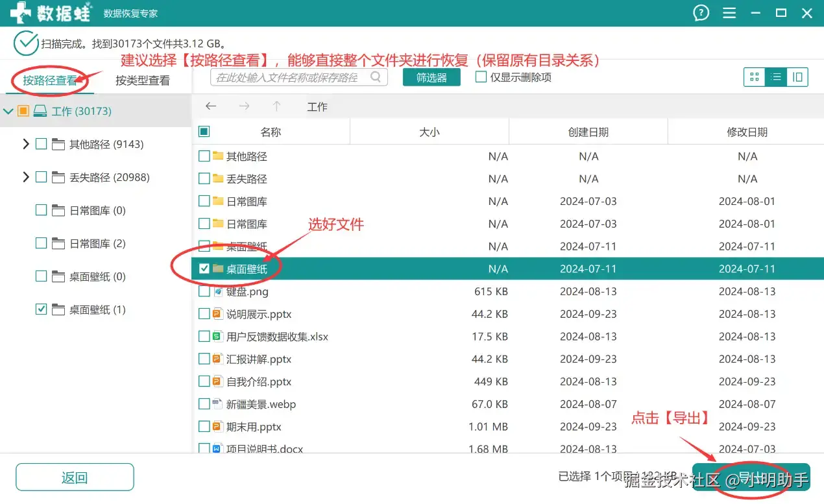824x504 pixels.
Task: Toggle the select-all checkbox in 名称 header
Action: click(204, 132)
